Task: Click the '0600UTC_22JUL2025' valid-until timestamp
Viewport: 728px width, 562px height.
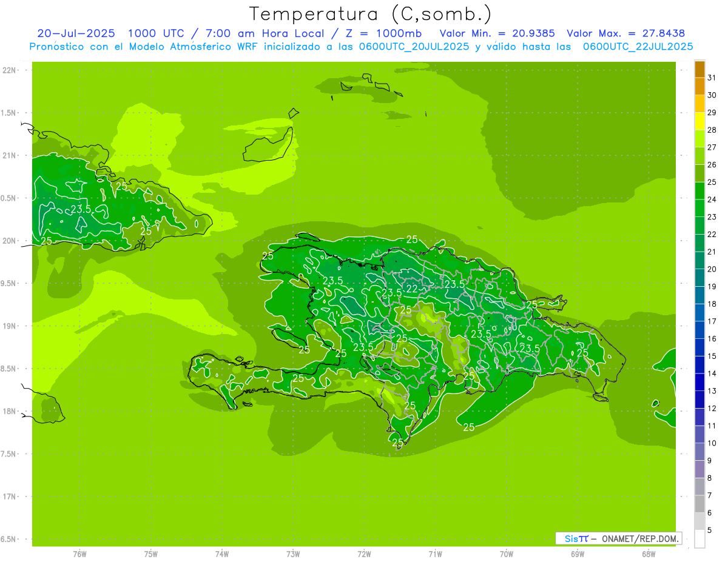Action: pos(638,47)
